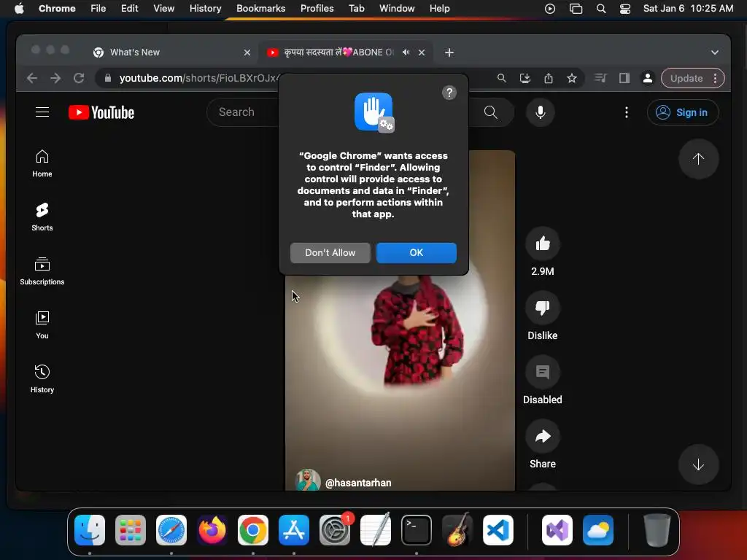
Task: Open Spotlight search in the menu bar
Action: (x=601, y=9)
